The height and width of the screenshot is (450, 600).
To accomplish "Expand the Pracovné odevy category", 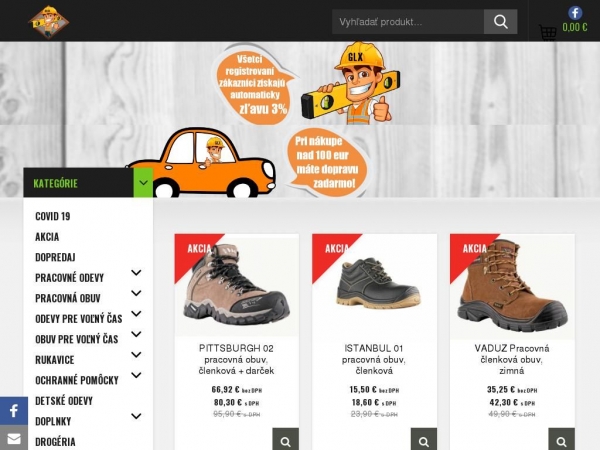I will click(136, 273).
